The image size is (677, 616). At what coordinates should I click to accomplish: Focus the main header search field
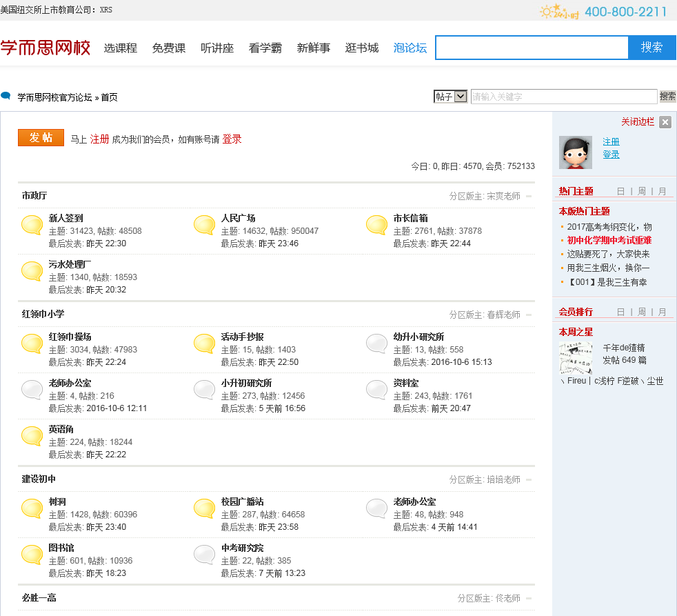point(532,48)
